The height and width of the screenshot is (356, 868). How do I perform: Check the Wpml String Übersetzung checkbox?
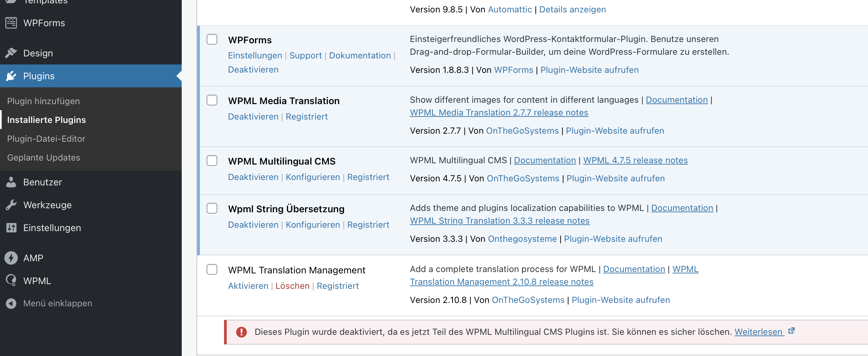click(212, 208)
